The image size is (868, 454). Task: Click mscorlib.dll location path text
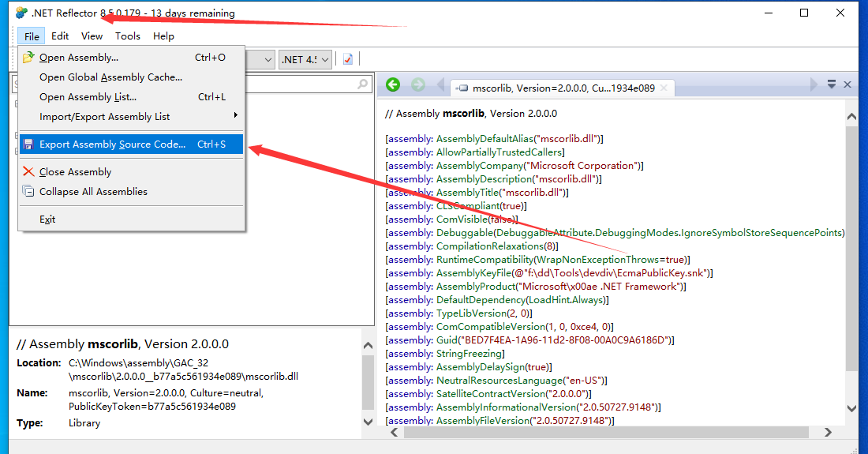click(183, 370)
